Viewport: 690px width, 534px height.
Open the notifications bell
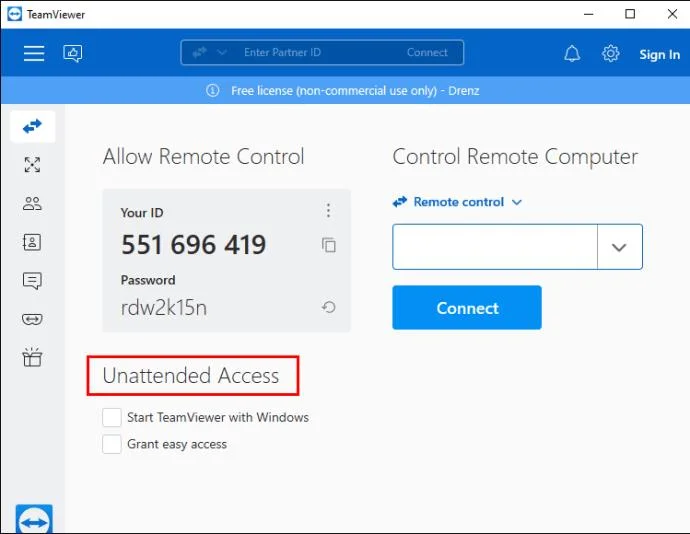pyautogui.click(x=572, y=54)
